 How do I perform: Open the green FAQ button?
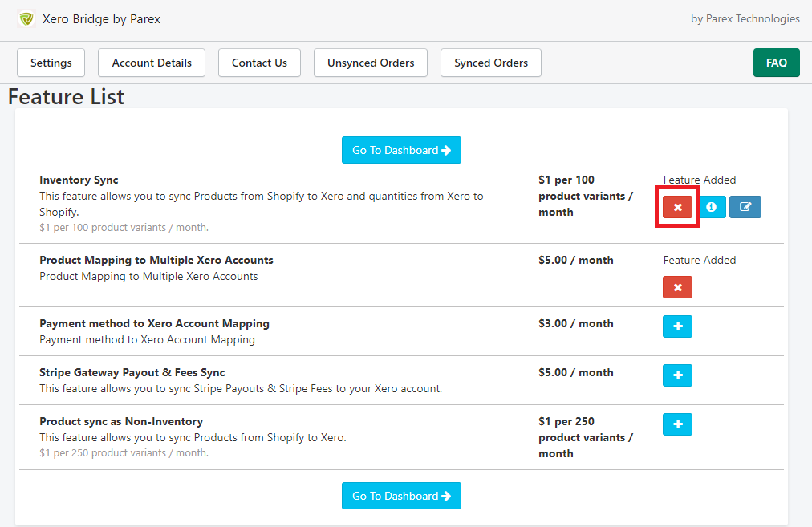[776, 63]
